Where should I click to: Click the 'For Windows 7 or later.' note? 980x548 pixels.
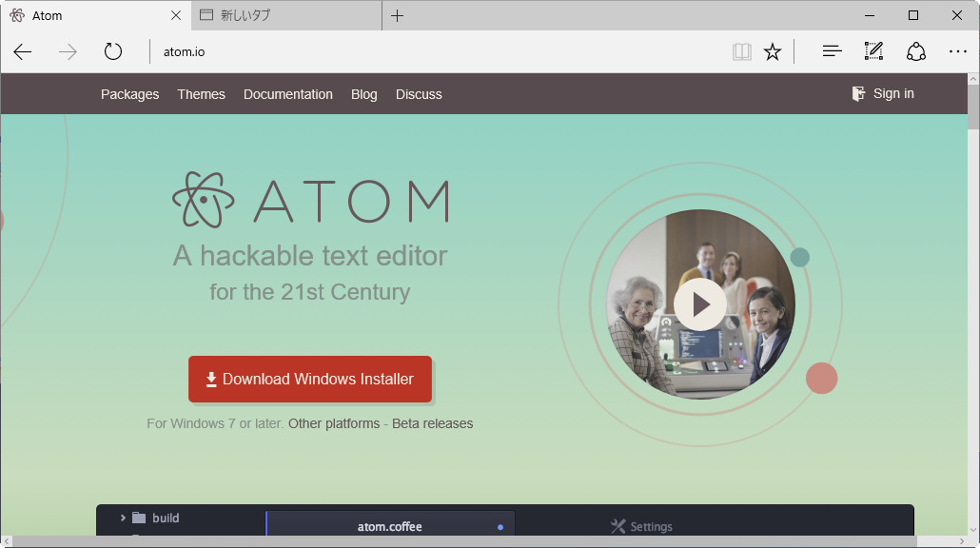(x=215, y=423)
